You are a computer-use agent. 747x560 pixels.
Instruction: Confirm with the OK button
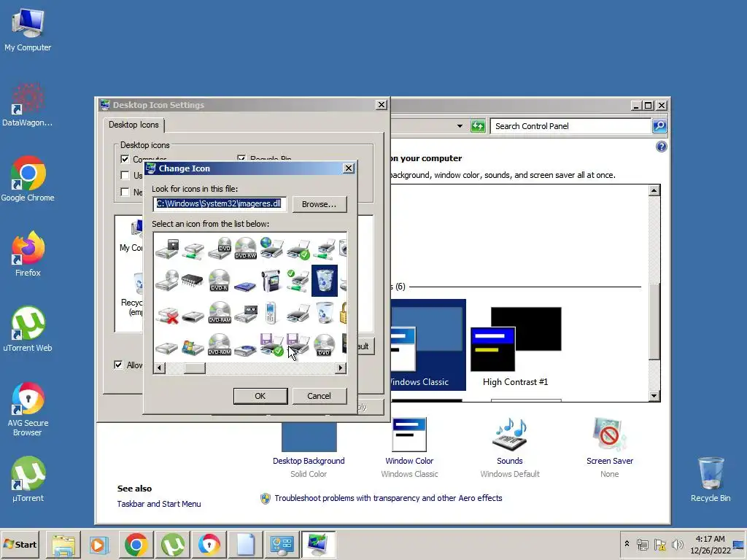pyautogui.click(x=260, y=396)
